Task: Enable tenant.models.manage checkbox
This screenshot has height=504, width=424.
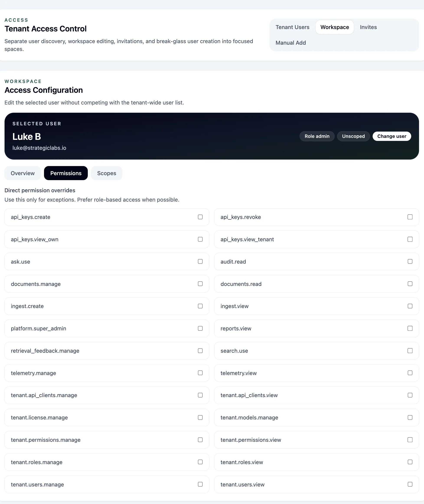Action: (x=410, y=417)
